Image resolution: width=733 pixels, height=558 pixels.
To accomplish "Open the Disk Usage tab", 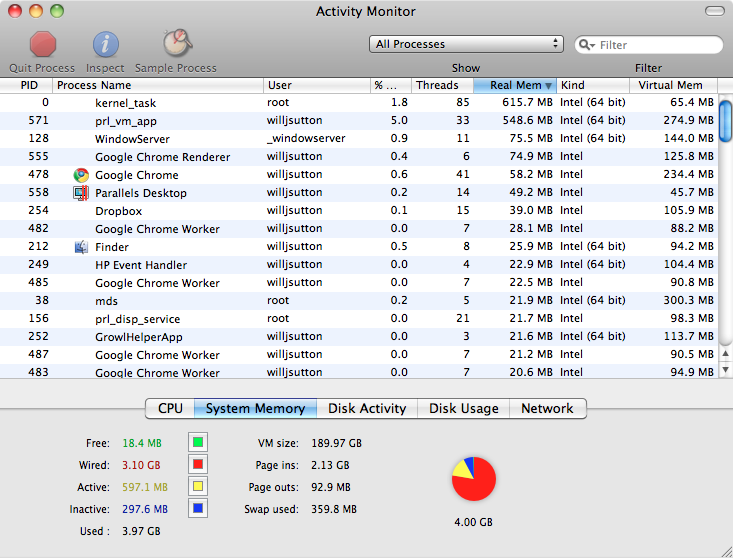I will click(x=463, y=408).
